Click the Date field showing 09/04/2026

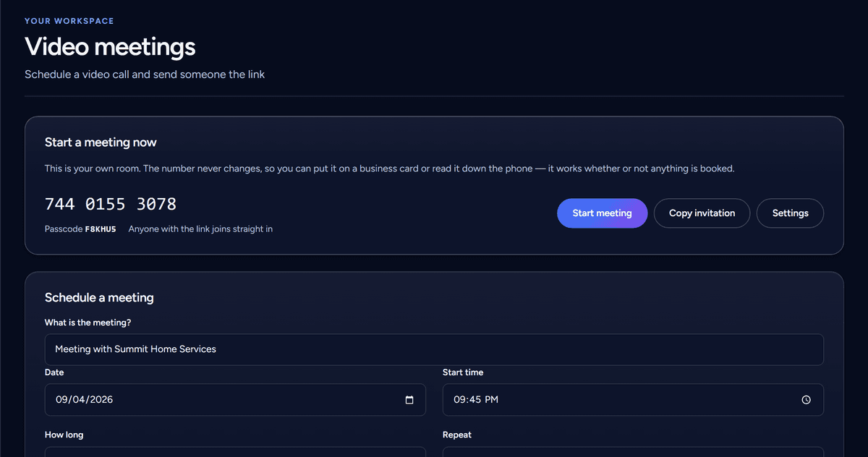click(235, 400)
